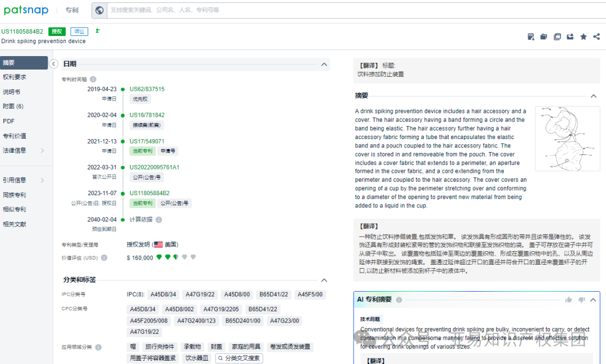Screen dimensions: 606x364
Task: Give thumbs down on AI 专利摘要
Action: (581, 300)
